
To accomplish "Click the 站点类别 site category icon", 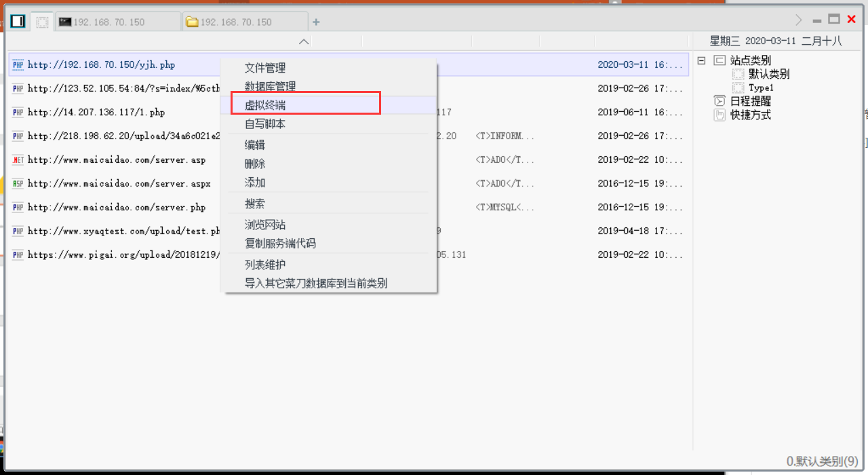I will 720,60.
